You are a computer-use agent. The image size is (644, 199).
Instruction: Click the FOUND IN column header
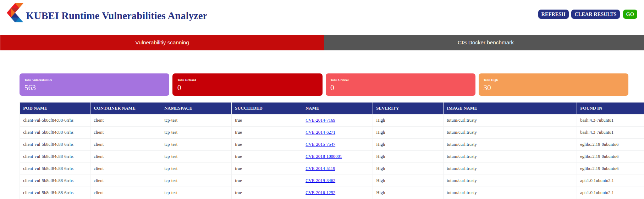[610, 108]
